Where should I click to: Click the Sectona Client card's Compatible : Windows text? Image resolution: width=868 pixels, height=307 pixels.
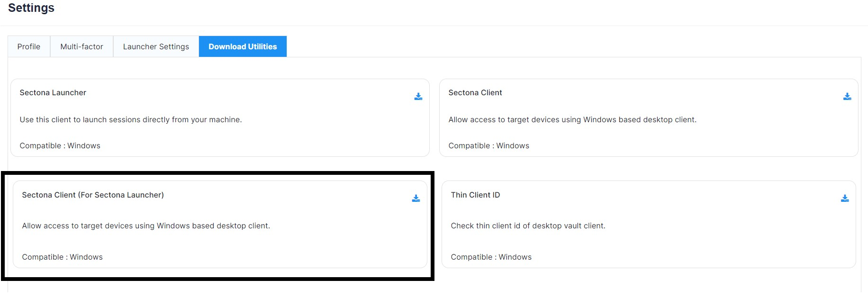[488, 146]
